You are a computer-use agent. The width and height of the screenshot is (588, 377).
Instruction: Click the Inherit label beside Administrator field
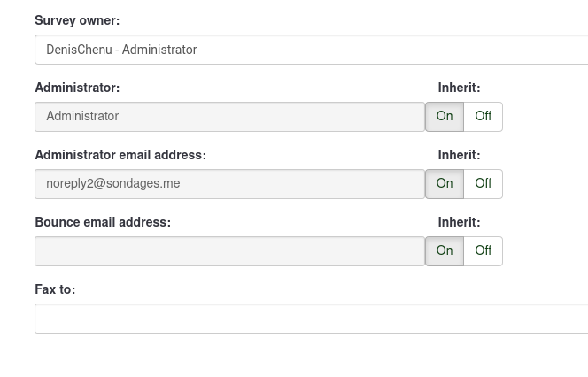pos(459,88)
